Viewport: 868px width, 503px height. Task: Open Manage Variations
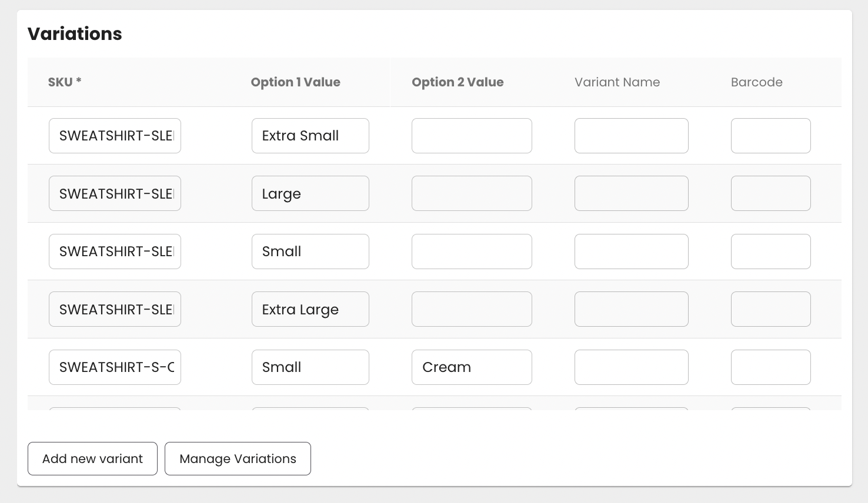pyautogui.click(x=238, y=458)
